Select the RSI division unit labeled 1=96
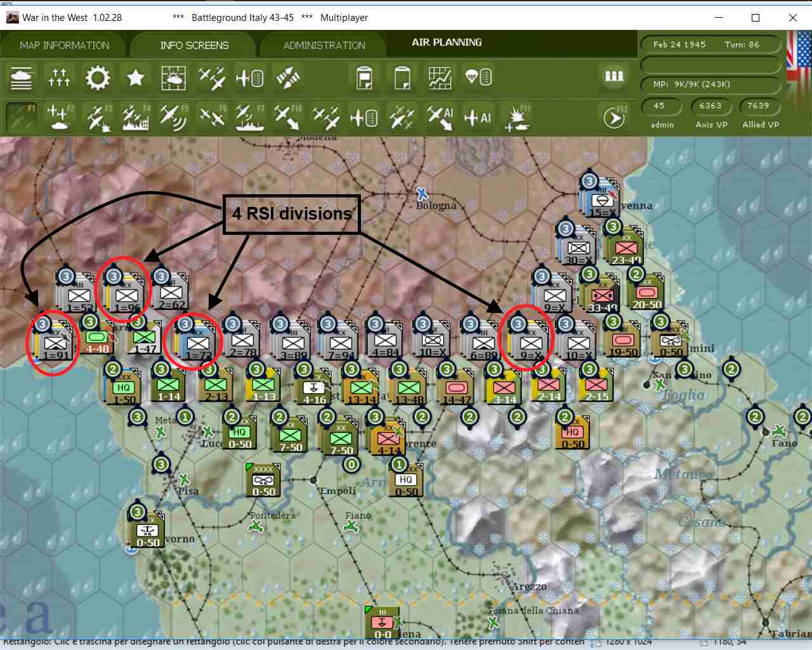Screen dimensions: 812x650 coord(126,296)
